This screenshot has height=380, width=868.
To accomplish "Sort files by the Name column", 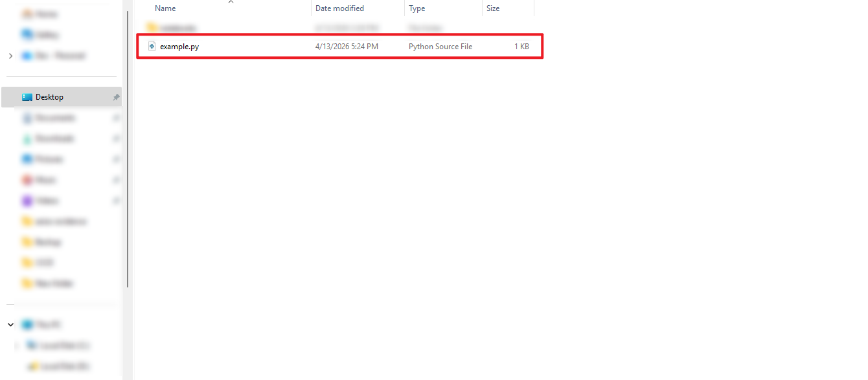I will 165,8.
